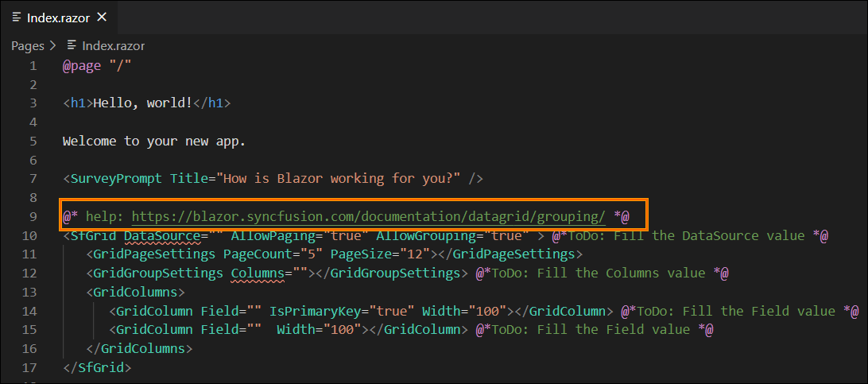The height and width of the screenshot is (384, 868).
Task: Click the file icon on the Index.razor tab
Action: tap(17, 17)
